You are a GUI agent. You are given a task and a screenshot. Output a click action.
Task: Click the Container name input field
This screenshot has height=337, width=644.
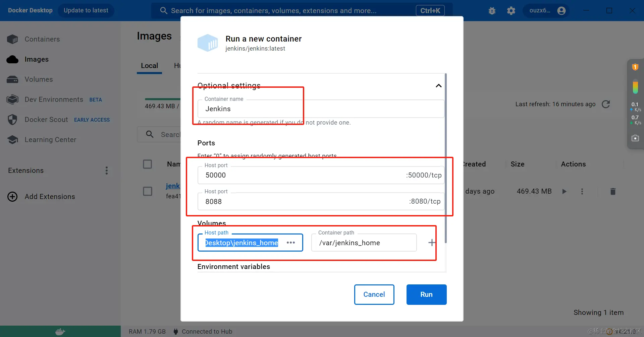pyautogui.click(x=321, y=109)
